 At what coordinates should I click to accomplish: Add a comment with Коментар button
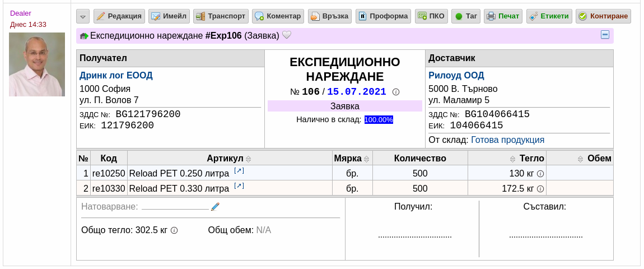coord(278,16)
